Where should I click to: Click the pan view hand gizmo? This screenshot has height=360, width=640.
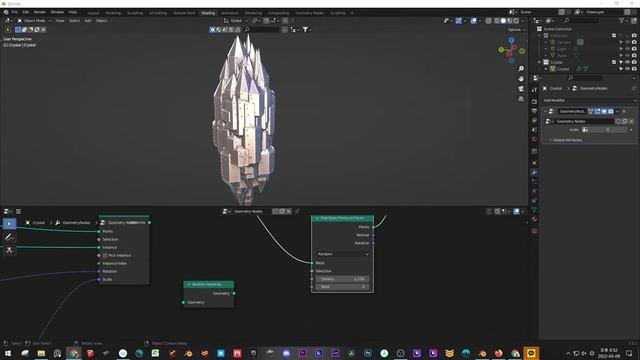[521, 79]
